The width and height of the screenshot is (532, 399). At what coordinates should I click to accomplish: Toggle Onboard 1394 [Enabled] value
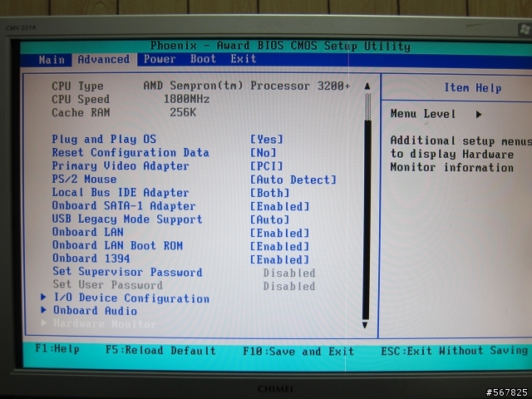click(x=279, y=259)
